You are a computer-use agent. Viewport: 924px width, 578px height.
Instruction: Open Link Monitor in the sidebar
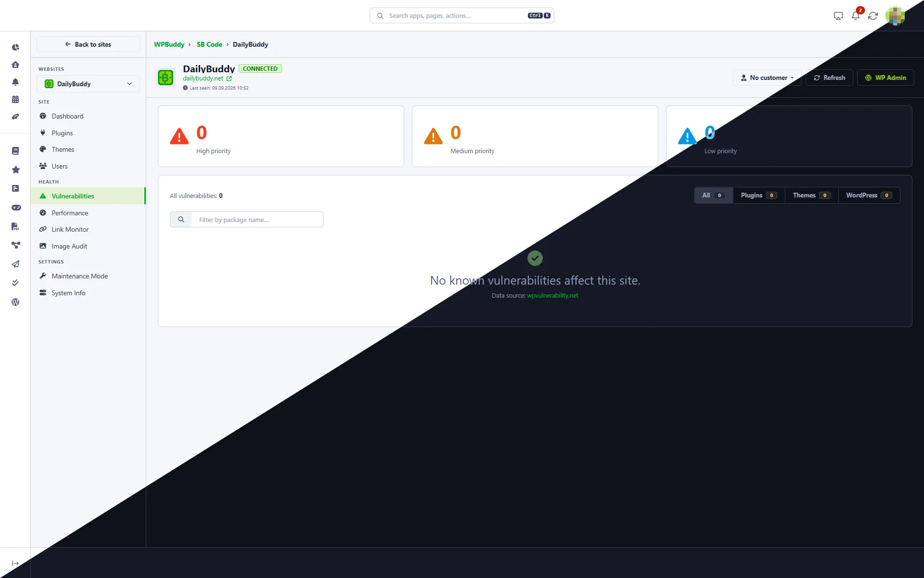click(88, 229)
